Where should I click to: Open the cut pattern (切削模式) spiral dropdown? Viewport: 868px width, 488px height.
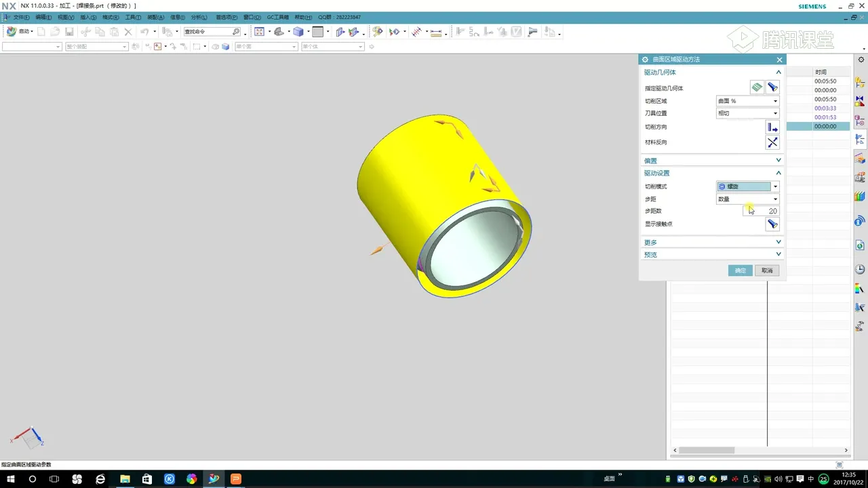[747, 186]
